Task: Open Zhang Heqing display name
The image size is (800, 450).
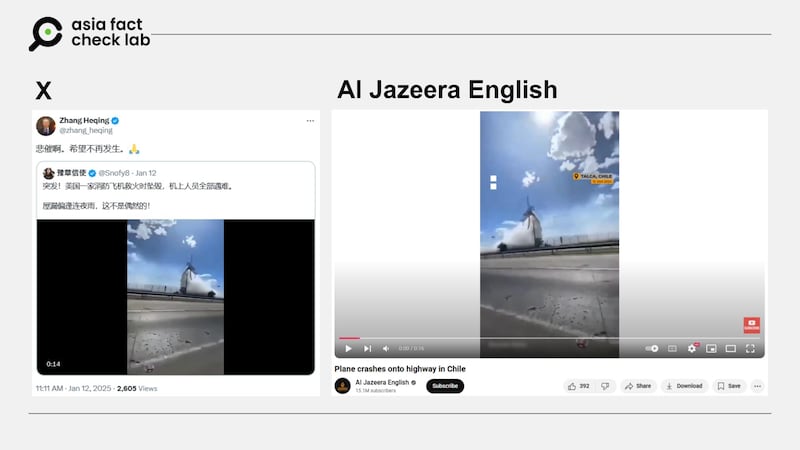Action: 84,120
